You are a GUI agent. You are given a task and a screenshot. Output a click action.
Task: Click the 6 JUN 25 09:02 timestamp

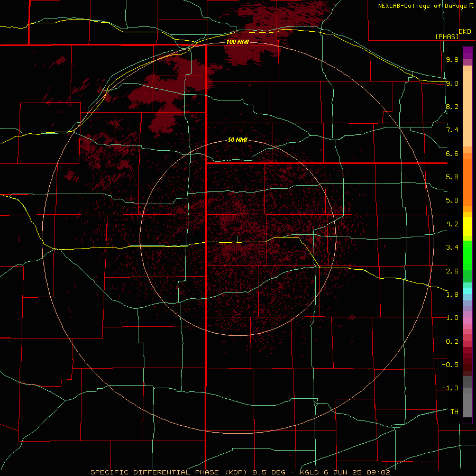coord(357,472)
